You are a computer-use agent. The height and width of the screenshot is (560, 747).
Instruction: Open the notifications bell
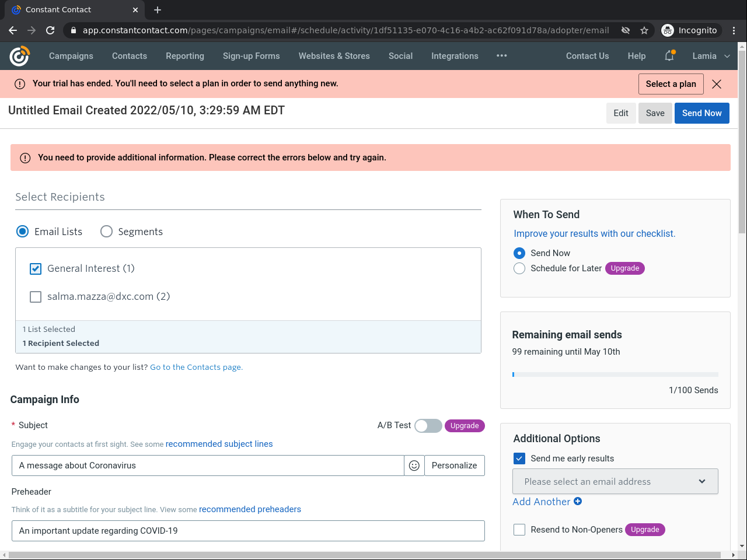click(x=669, y=56)
